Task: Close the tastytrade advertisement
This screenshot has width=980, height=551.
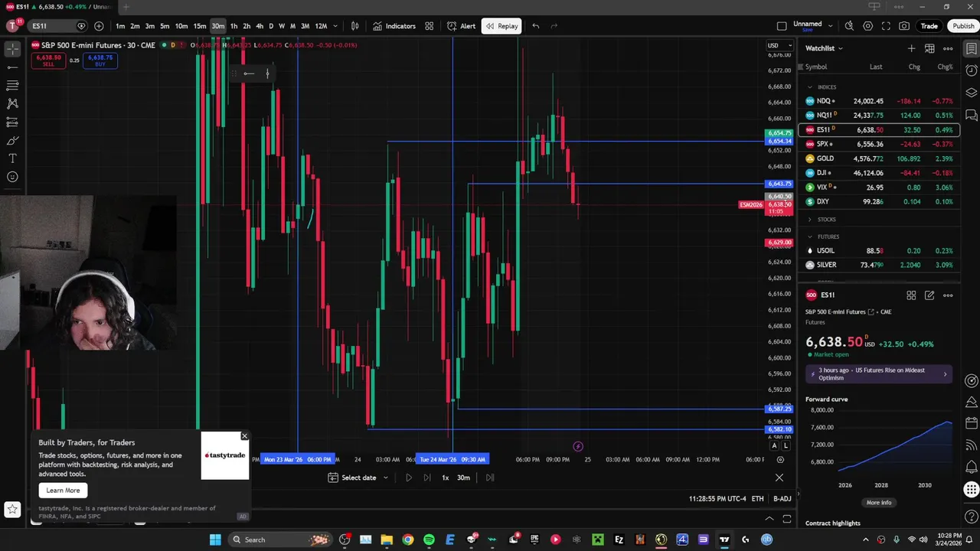Action: [x=244, y=436]
